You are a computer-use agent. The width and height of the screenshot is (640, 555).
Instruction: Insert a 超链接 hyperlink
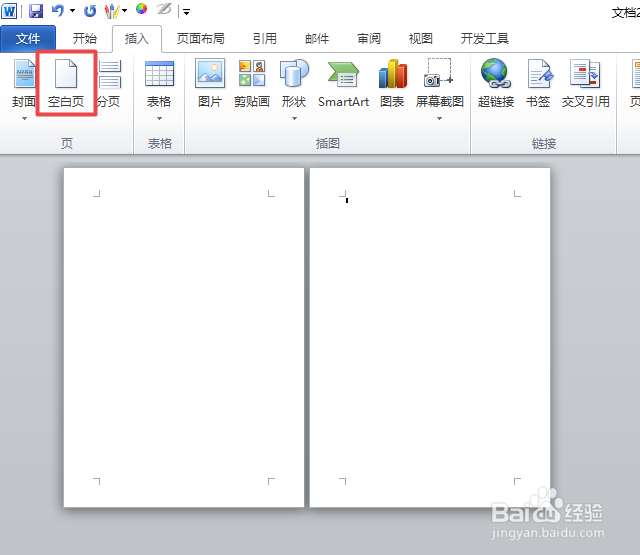(x=496, y=83)
